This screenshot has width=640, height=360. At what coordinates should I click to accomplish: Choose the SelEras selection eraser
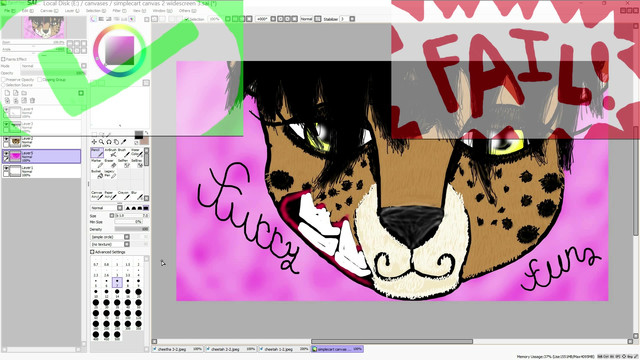[x=137, y=163]
